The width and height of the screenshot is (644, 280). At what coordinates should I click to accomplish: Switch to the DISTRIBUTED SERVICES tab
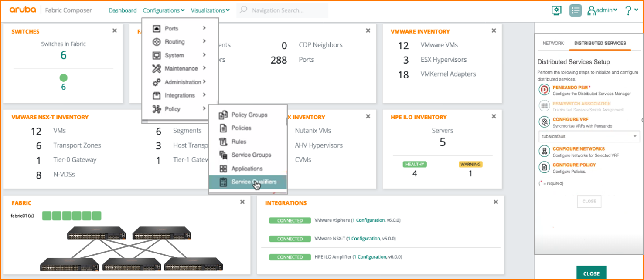(600, 44)
